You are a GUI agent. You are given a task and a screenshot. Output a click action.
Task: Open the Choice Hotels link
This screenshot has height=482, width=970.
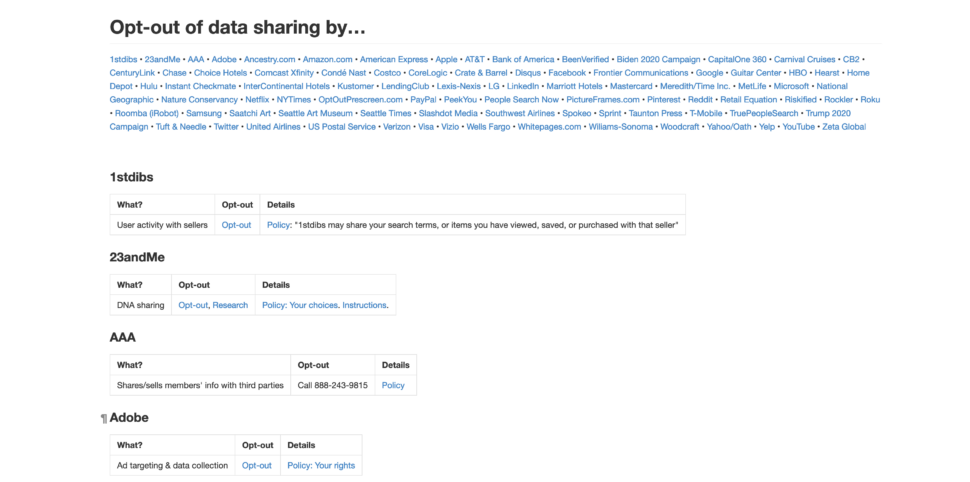pyautogui.click(x=220, y=72)
